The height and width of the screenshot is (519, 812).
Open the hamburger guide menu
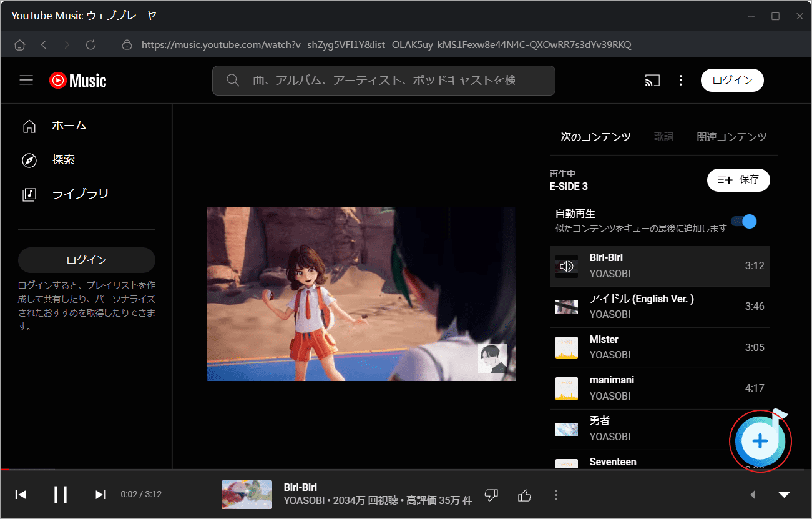click(x=26, y=80)
